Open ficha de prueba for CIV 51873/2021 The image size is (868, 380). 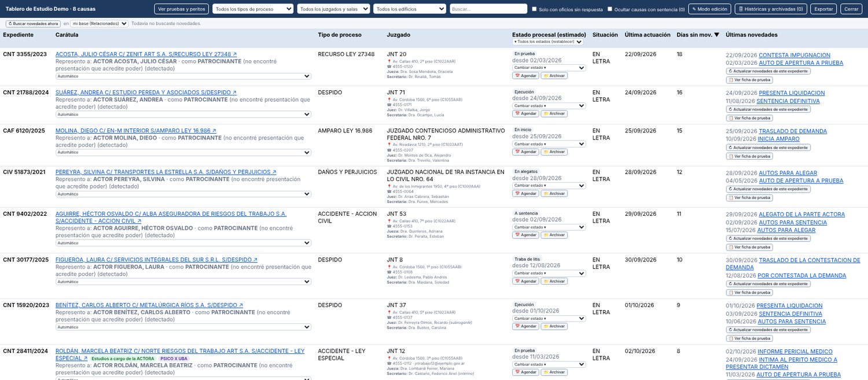tap(749, 198)
